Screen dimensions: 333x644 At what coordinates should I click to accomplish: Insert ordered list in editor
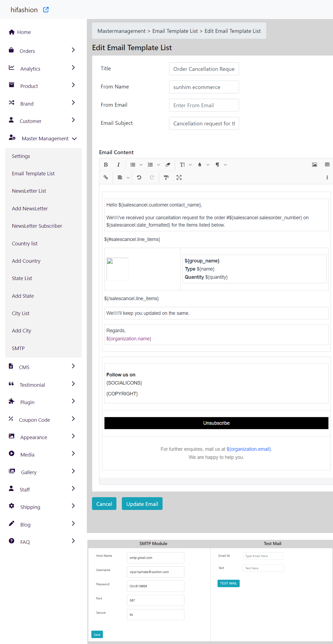tap(150, 165)
